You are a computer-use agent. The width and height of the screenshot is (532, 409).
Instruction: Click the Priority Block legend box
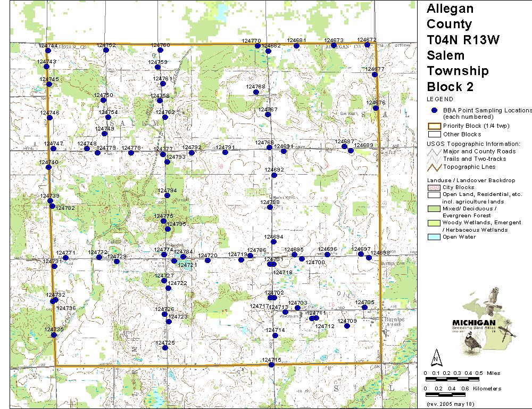(435, 126)
